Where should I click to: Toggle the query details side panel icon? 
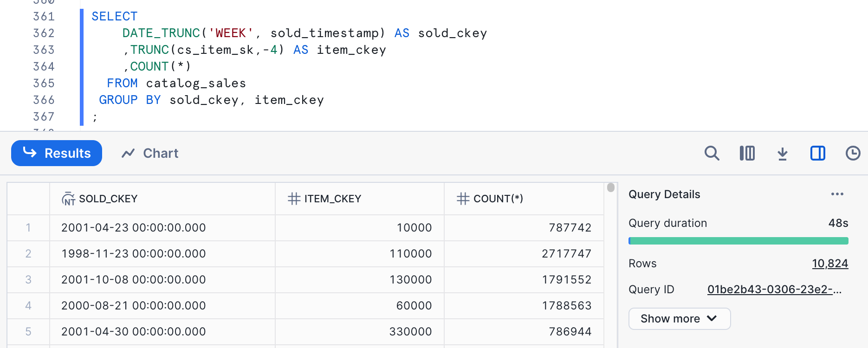pyautogui.click(x=817, y=153)
